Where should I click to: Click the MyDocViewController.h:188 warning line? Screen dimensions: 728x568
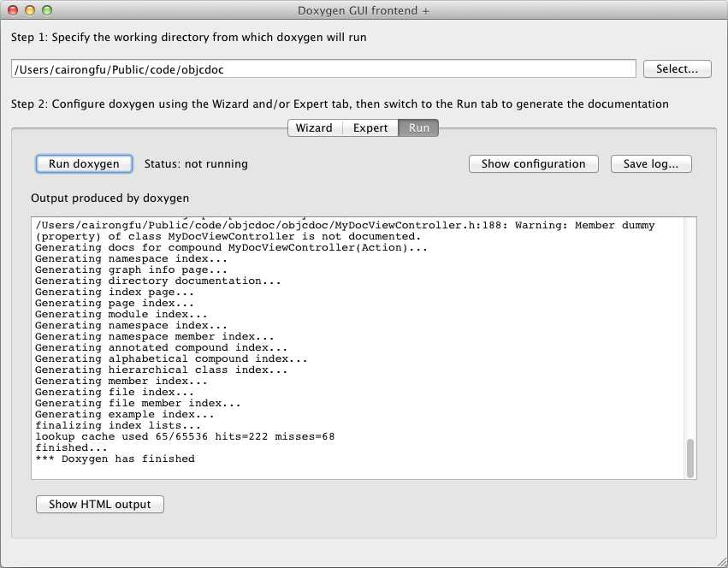tap(345, 230)
